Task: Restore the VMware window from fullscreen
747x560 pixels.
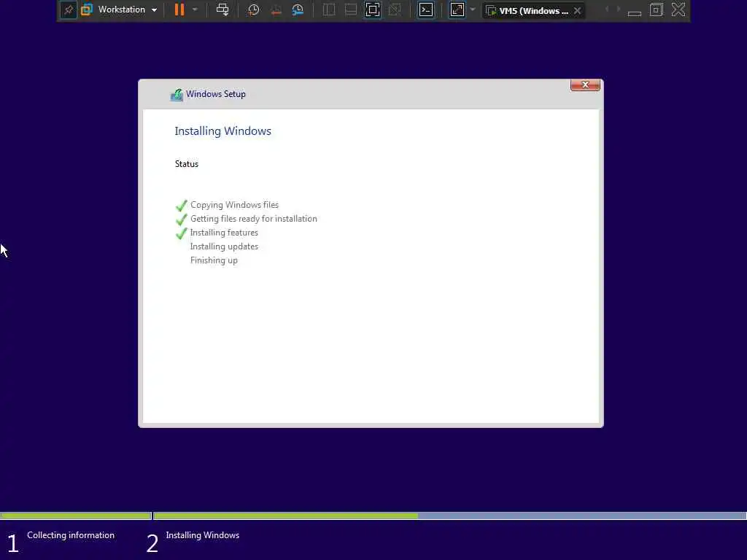Action: tap(657, 9)
